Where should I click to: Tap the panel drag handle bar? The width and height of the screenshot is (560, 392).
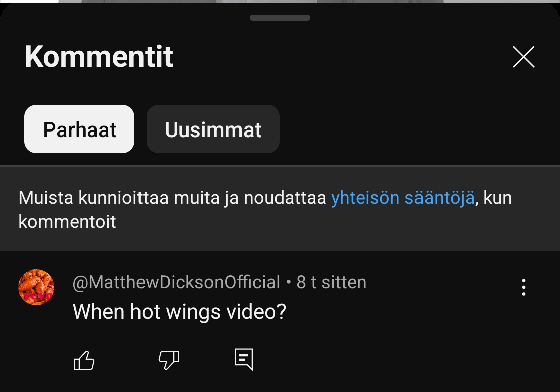point(280,18)
